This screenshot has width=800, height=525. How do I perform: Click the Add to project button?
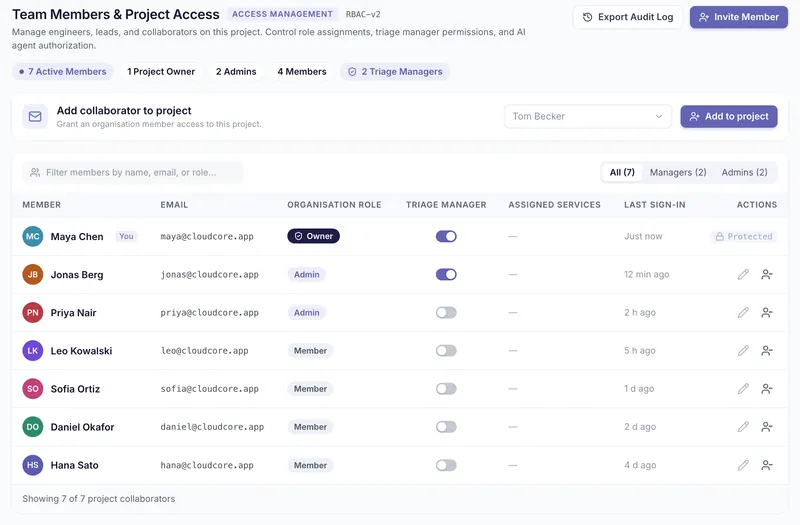729,116
